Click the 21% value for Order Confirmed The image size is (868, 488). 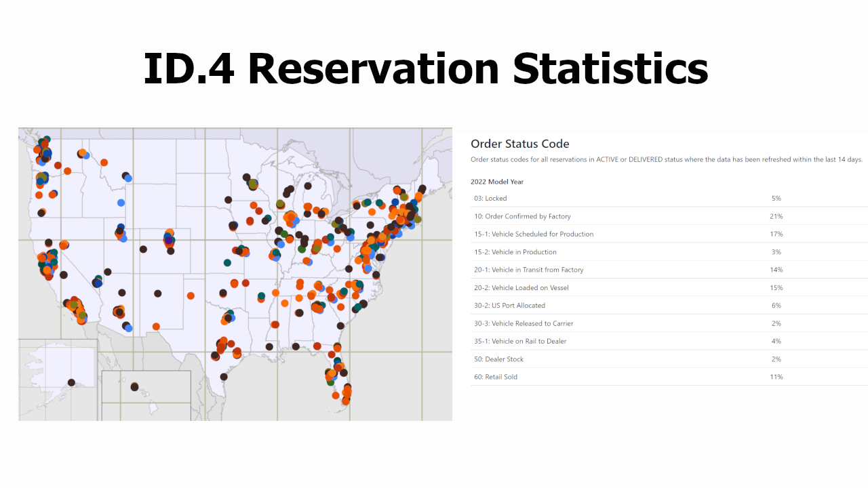(x=776, y=216)
